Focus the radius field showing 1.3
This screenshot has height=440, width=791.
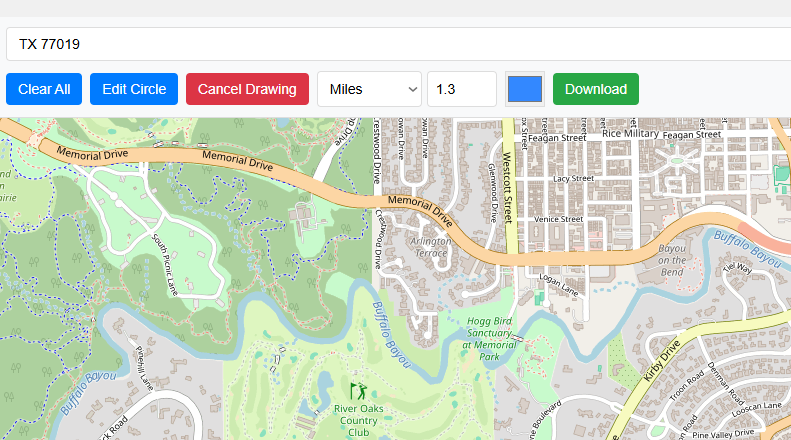(x=461, y=89)
